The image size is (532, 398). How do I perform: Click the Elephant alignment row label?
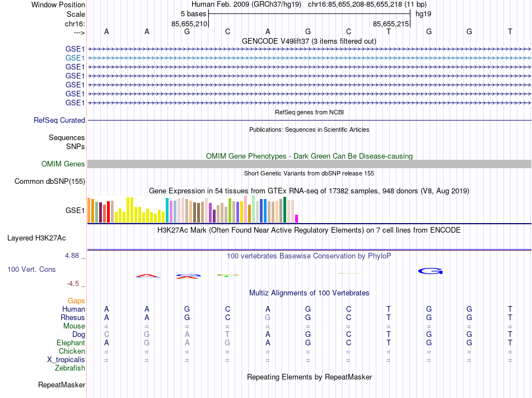(x=71, y=343)
